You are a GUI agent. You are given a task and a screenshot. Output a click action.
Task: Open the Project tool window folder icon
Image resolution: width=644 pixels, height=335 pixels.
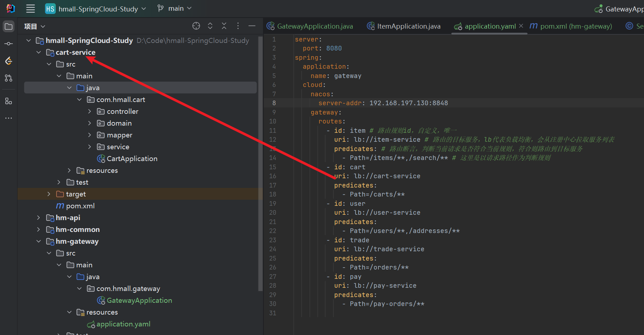coord(9,26)
